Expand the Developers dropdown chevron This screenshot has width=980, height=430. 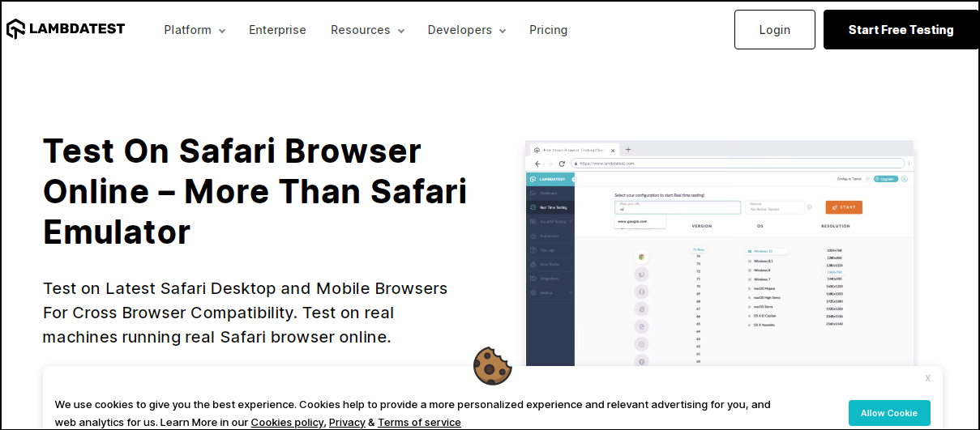click(x=503, y=31)
